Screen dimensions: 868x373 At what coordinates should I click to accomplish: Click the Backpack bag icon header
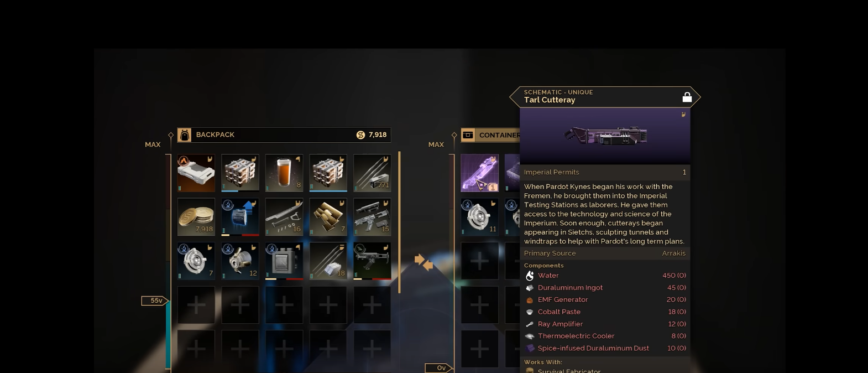click(185, 135)
